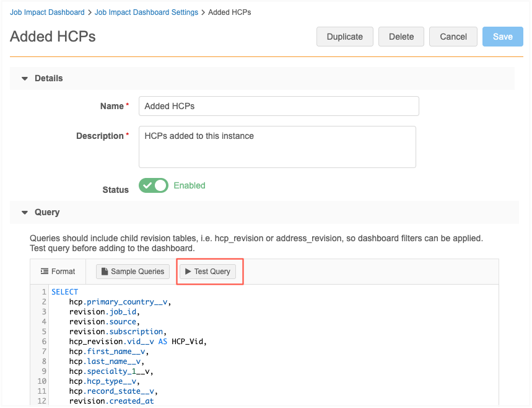Collapse the Details section
532x408 pixels.
(x=25, y=79)
